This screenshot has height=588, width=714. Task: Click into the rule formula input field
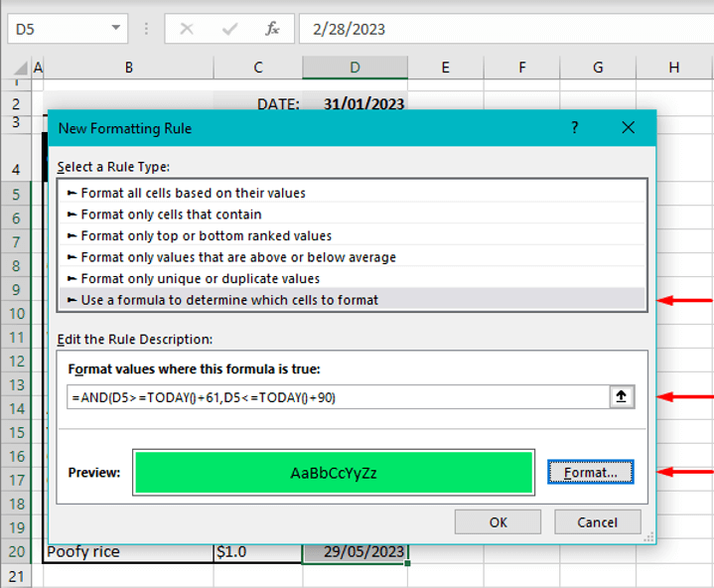[x=338, y=396]
